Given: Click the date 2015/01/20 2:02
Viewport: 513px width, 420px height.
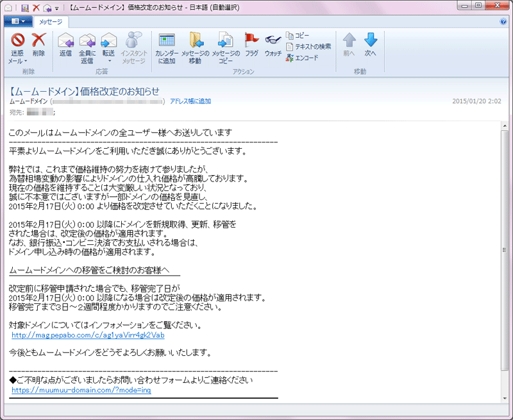Looking at the screenshot, I should pyautogui.click(x=476, y=101).
